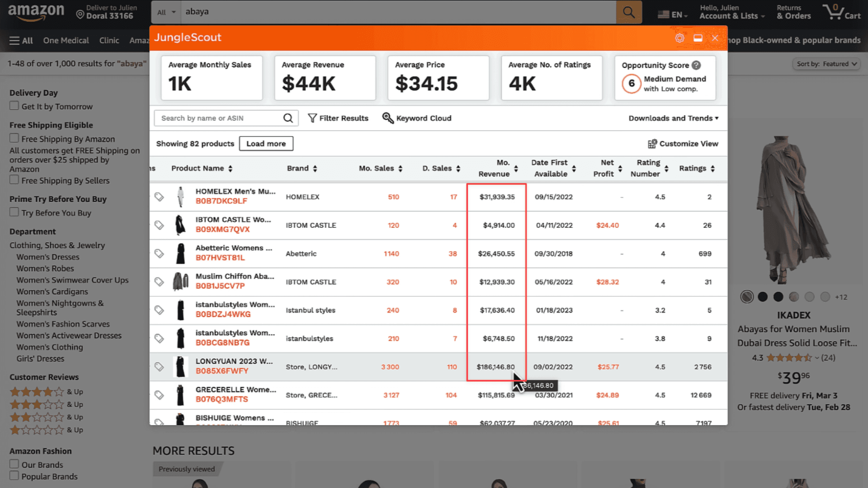Click tag icon on GRECERELLE row
Viewport: 868px width, 488px height.
pyautogui.click(x=159, y=395)
